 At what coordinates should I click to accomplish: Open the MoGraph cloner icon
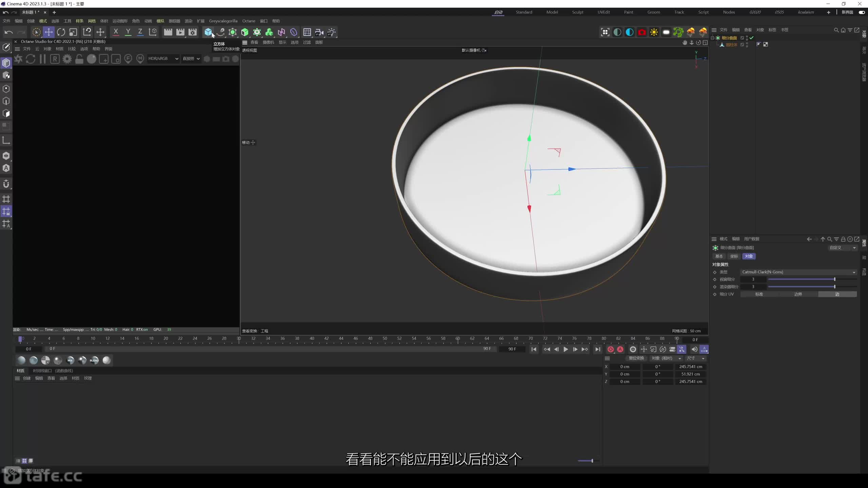click(257, 32)
